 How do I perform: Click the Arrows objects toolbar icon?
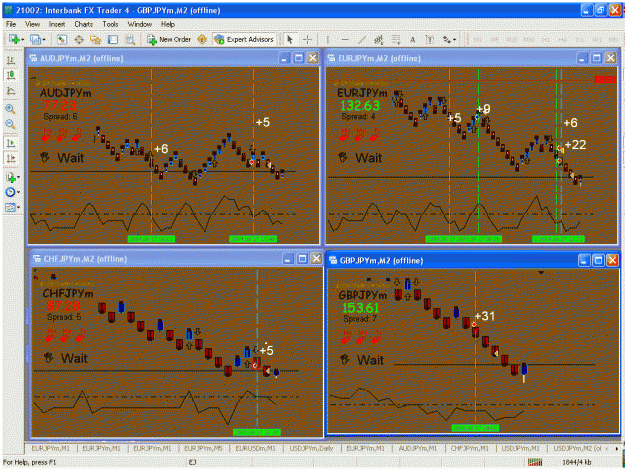click(x=447, y=39)
